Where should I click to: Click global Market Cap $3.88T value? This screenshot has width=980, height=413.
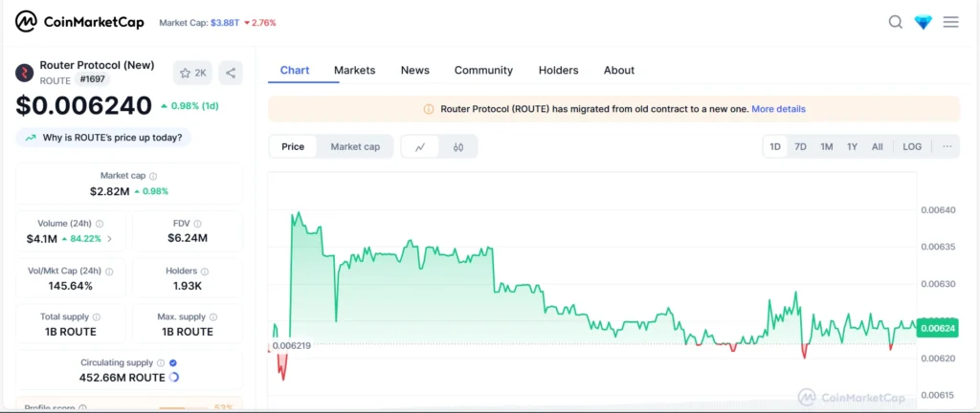tap(224, 23)
